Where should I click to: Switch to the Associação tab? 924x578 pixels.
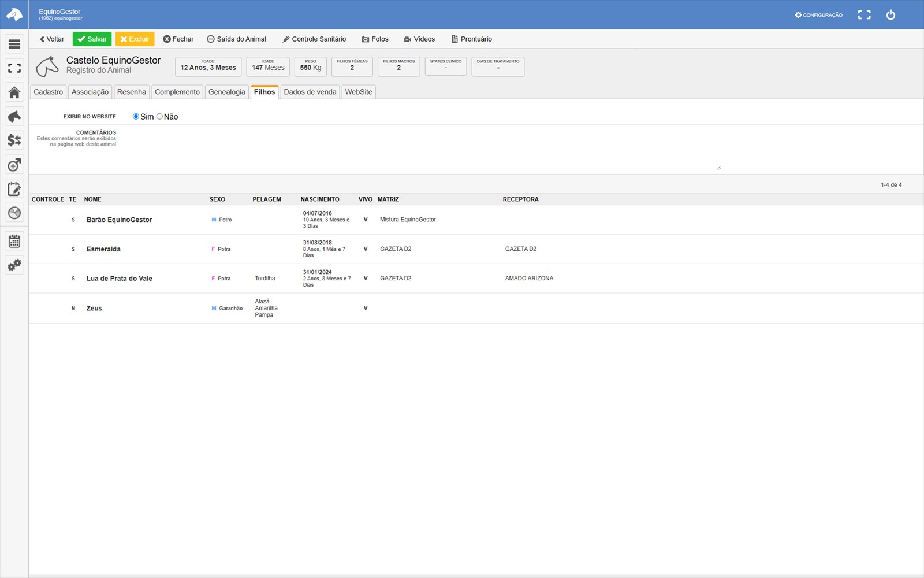click(90, 92)
